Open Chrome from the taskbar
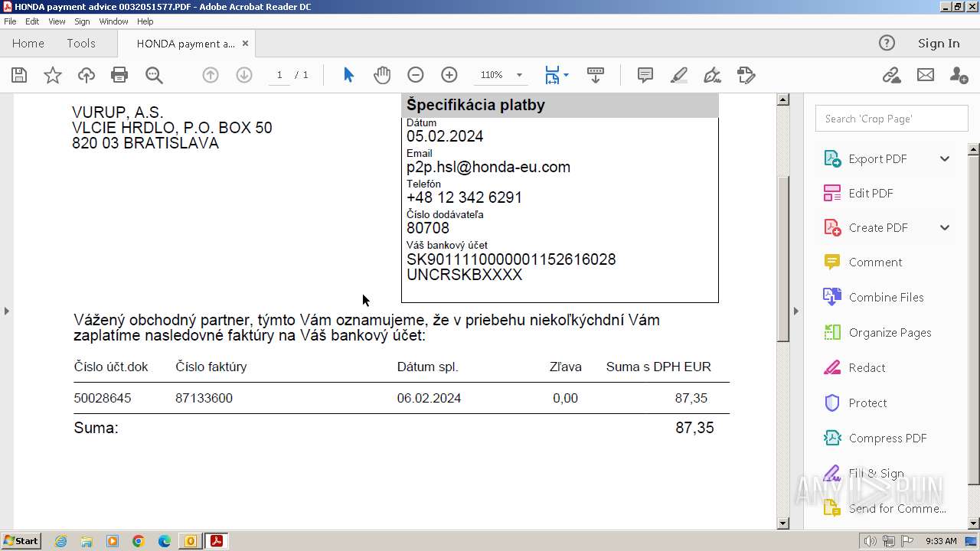 pyautogui.click(x=139, y=541)
